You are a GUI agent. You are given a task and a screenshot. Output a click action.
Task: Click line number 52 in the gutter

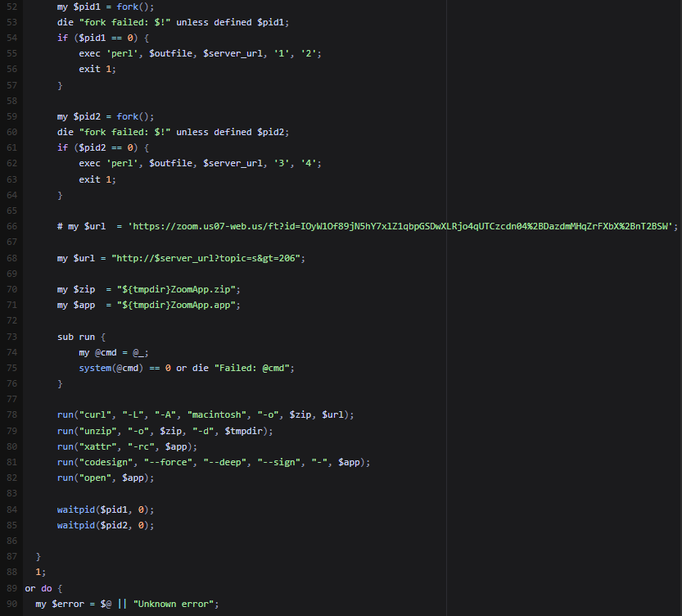(x=11, y=7)
